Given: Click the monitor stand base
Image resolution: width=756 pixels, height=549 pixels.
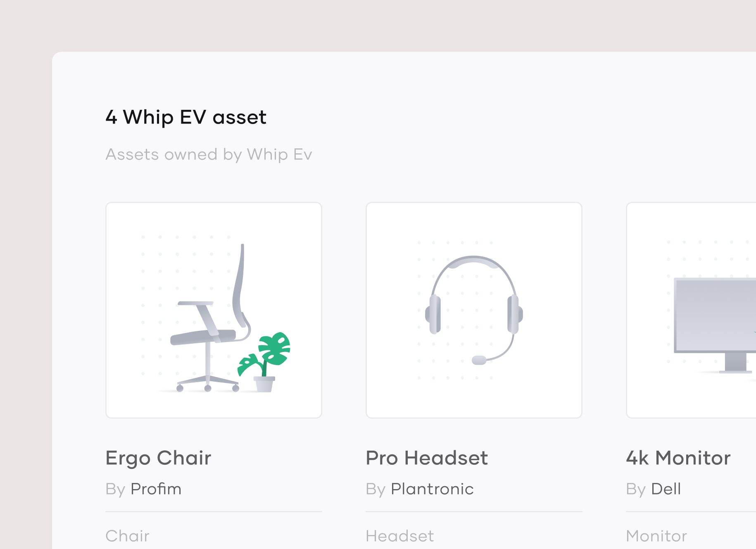Looking at the screenshot, I should click(x=735, y=371).
